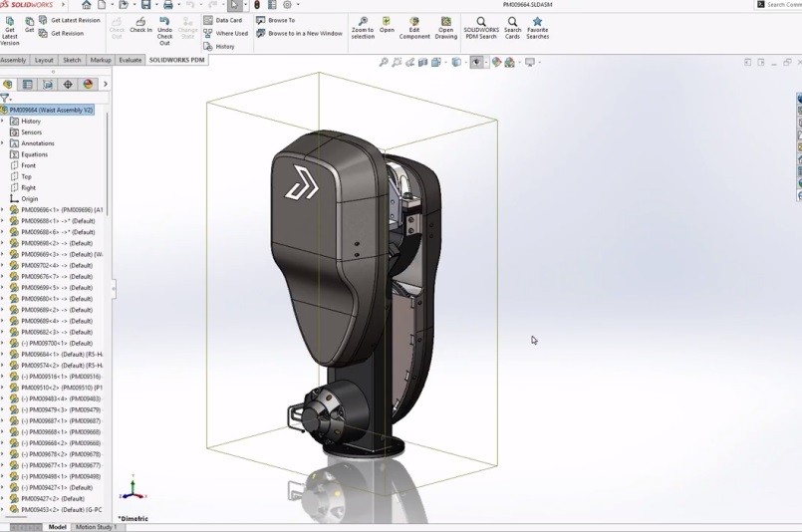Expand more manager tabs chevron arrow
The height and width of the screenshot is (532, 802).
point(106,85)
